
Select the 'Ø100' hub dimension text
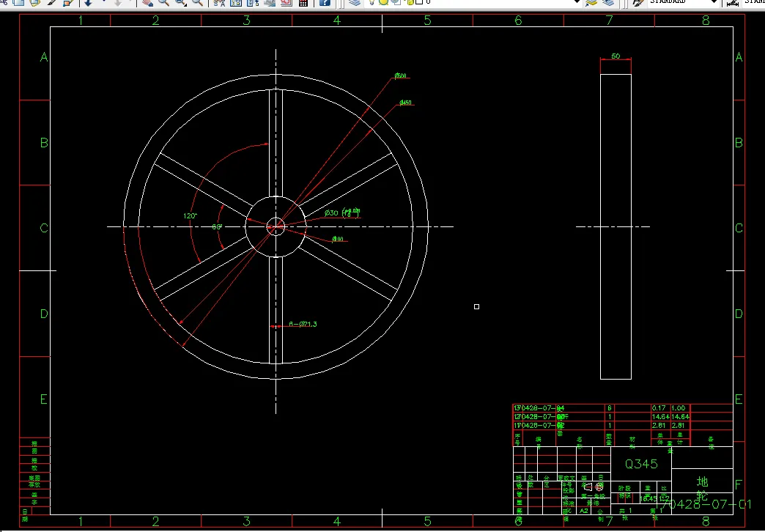338,239
